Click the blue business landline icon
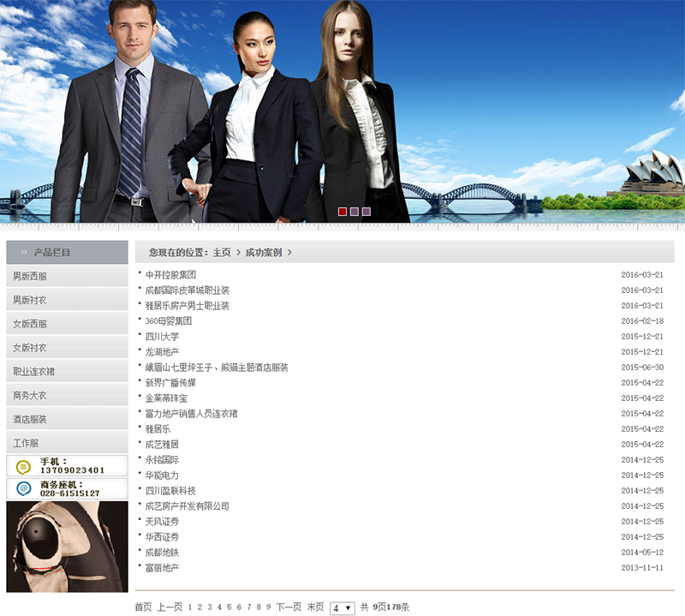The image size is (685, 616). coord(23,489)
